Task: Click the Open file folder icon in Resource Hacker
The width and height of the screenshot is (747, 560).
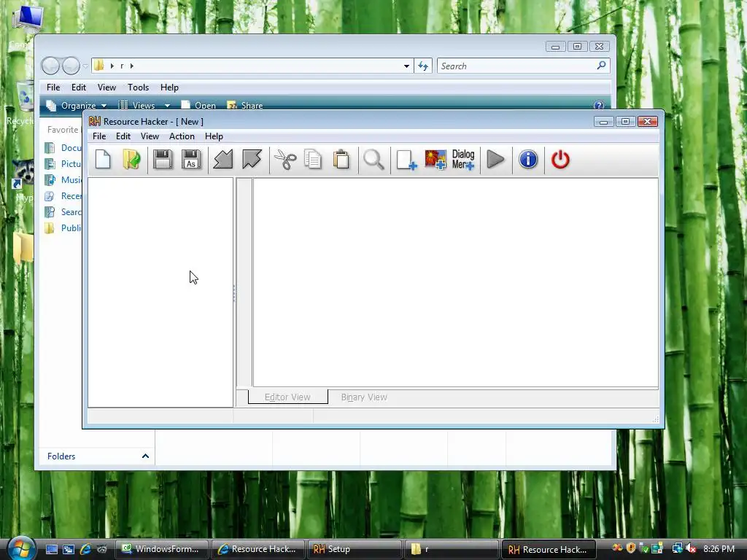Action: click(x=131, y=160)
